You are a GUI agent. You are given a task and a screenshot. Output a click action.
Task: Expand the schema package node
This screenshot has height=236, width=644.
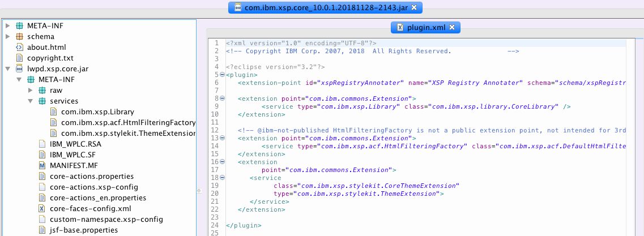pyautogui.click(x=7, y=36)
